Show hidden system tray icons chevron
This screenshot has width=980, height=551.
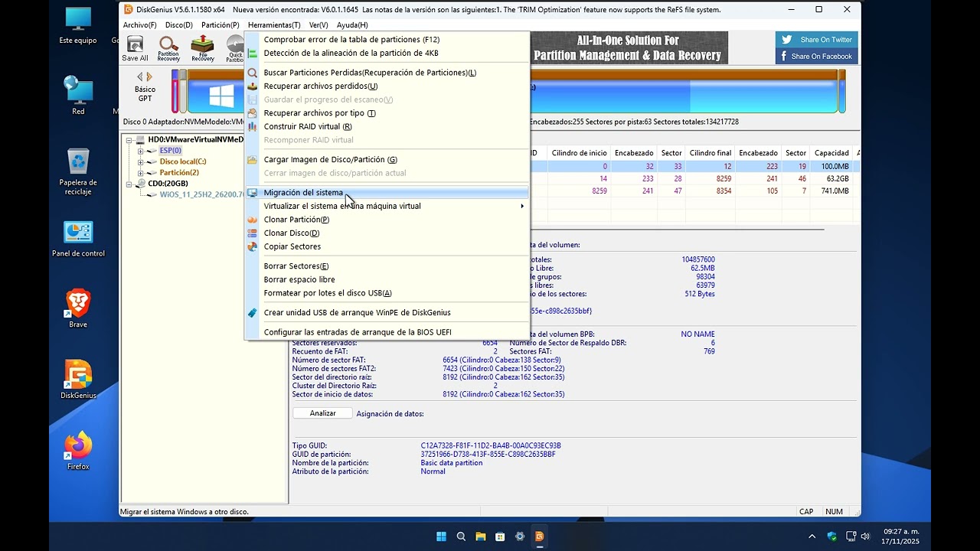click(x=812, y=536)
